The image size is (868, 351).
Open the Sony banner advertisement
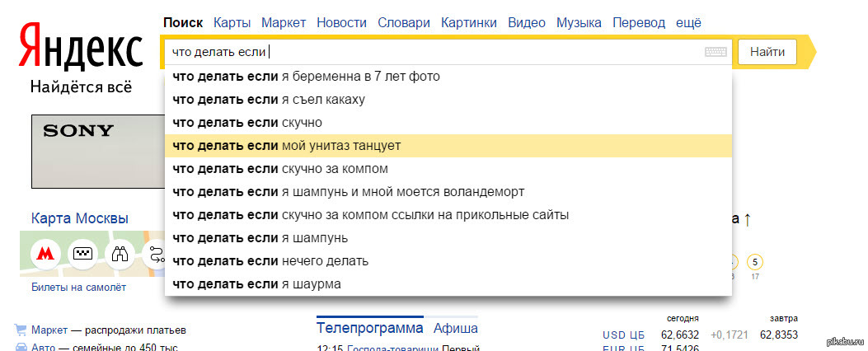(98, 152)
